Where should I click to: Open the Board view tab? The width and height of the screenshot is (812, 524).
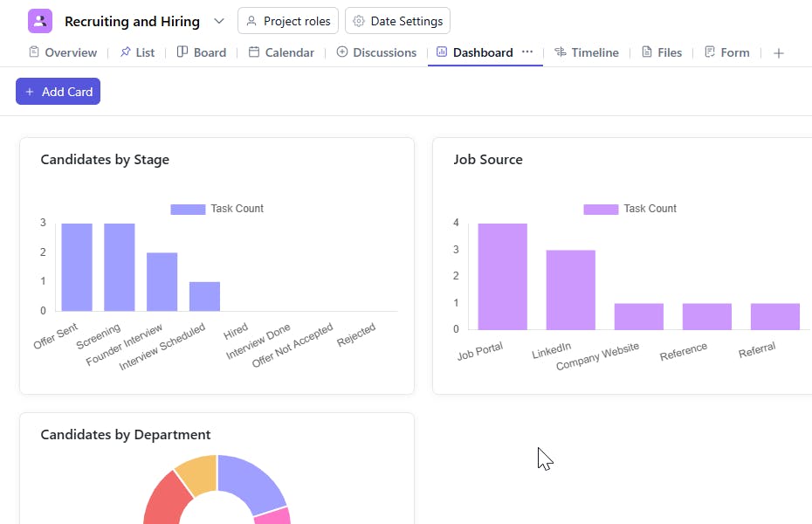point(202,52)
